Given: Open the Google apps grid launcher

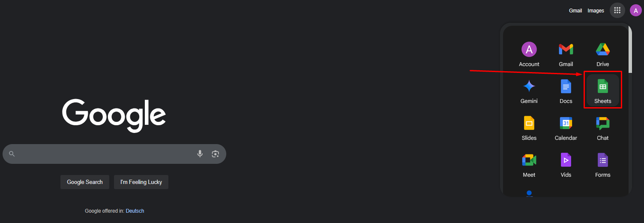Looking at the screenshot, I should pyautogui.click(x=617, y=10).
